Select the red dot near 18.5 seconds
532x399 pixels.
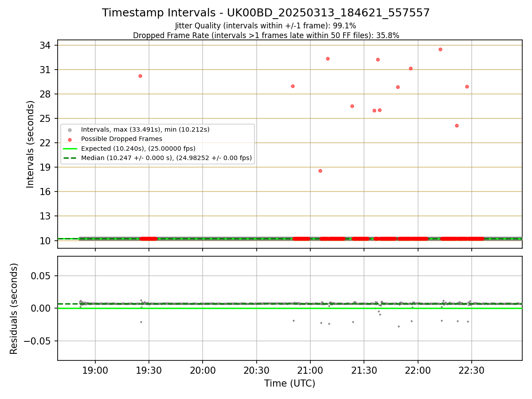coord(320,171)
